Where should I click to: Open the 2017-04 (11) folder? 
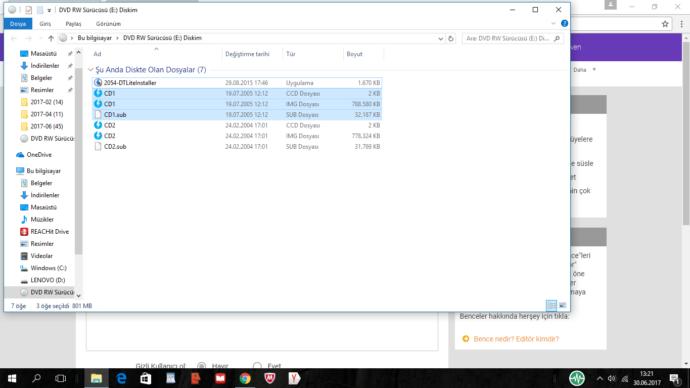(x=46, y=114)
